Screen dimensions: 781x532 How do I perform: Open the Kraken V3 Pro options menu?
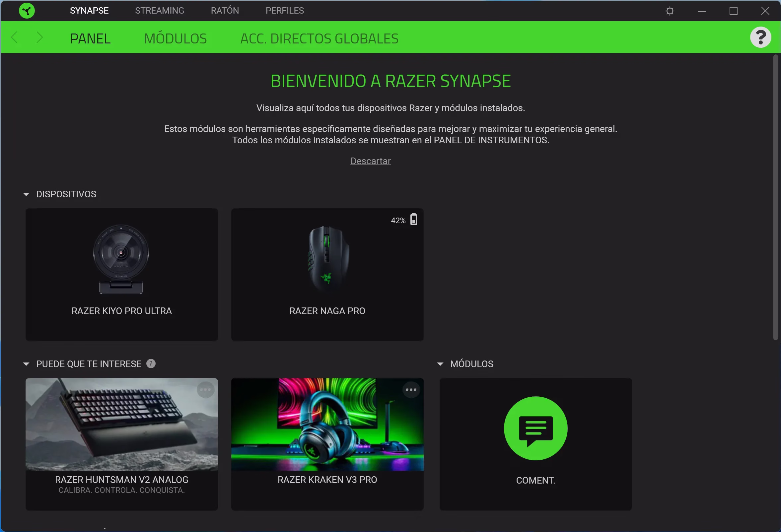411,390
